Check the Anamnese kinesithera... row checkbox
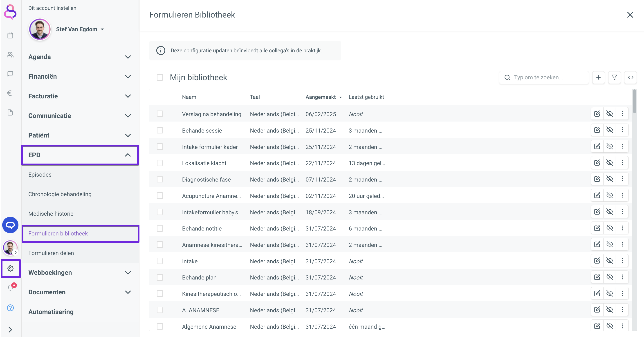Viewport: 644px width, 337px height. (x=160, y=245)
